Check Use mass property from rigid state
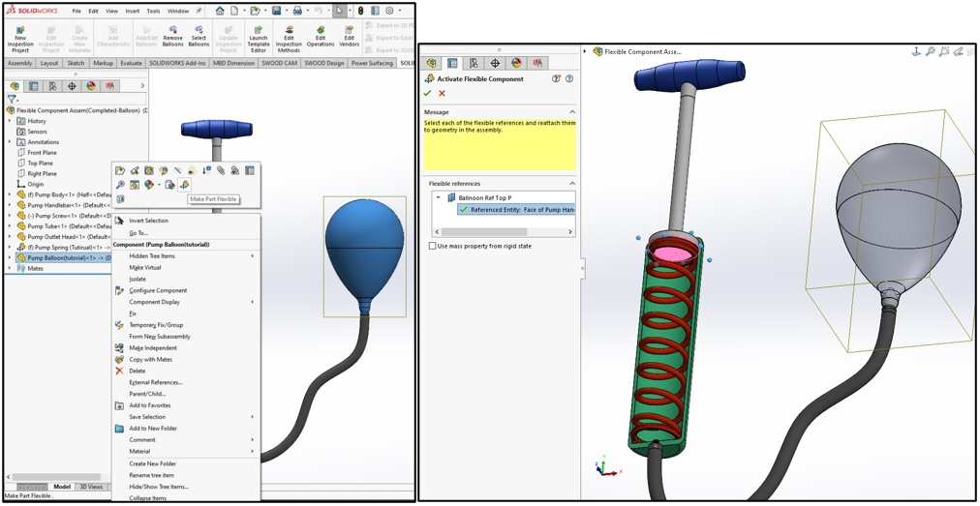This screenshot has width=980, height=506. point(433,246)
